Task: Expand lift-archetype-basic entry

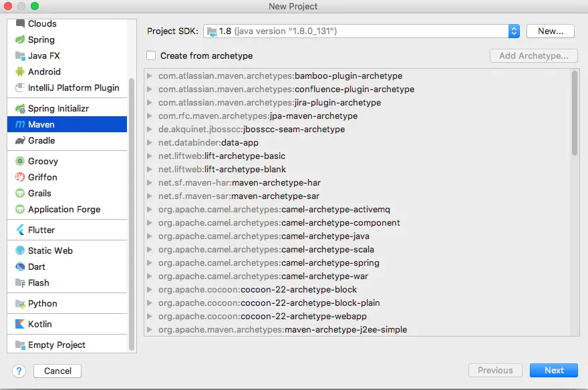Action: 149,156
